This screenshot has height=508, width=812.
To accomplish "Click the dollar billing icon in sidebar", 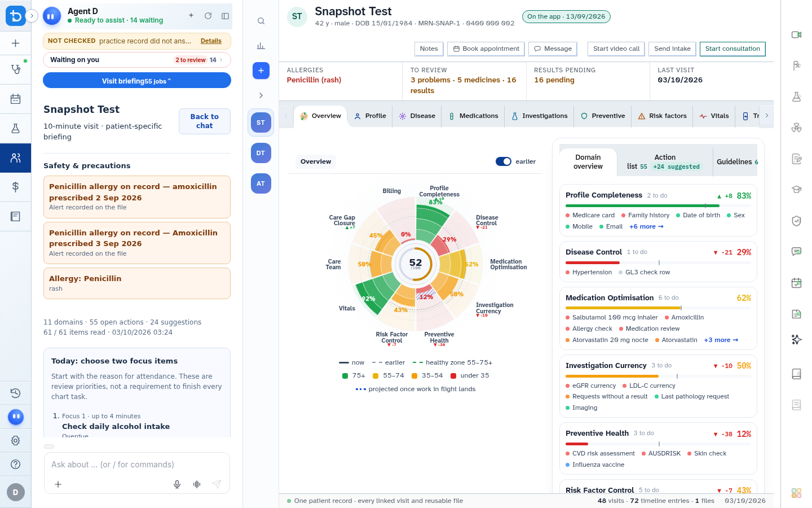I will [16, 187].
